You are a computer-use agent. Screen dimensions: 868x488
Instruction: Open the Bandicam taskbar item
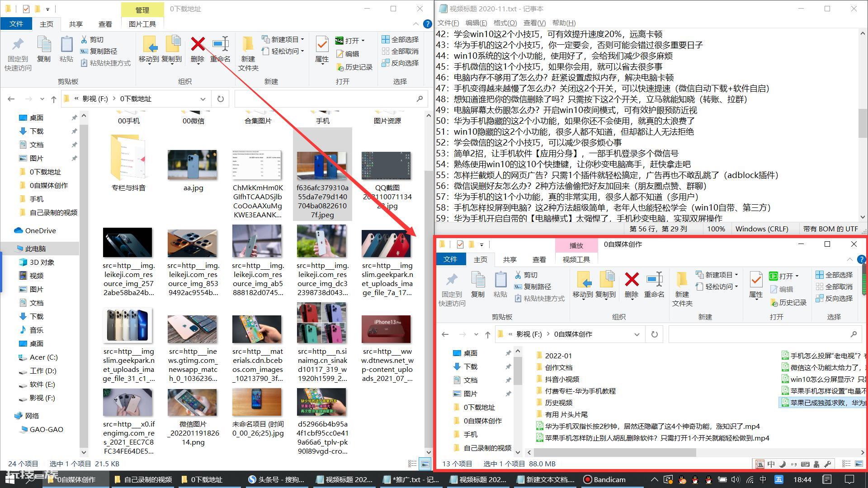point(605,479)
